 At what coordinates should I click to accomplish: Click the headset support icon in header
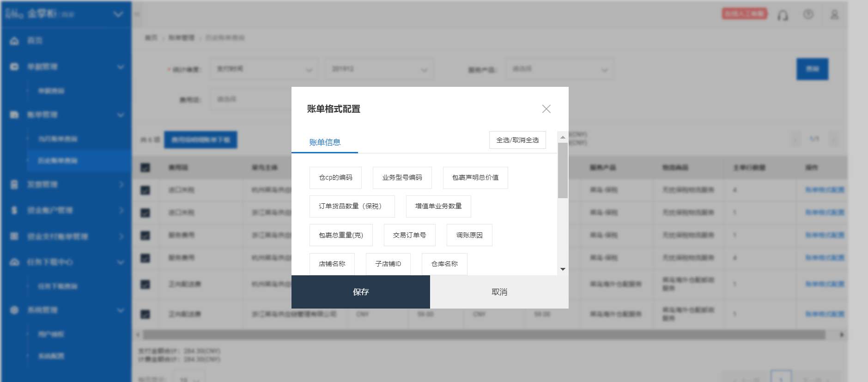[x=783, y=15]
